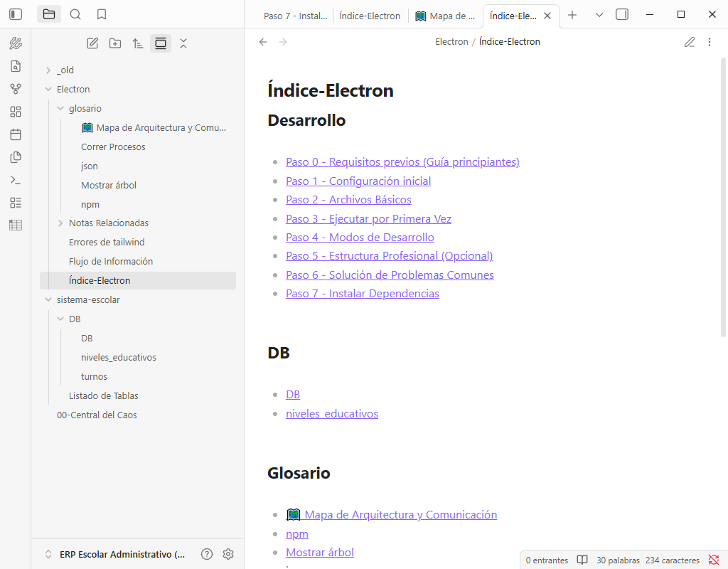Viewport: 728px width, 569px height.
Task: Switch to the Mapa de... tab
Action: coord(445,16)
